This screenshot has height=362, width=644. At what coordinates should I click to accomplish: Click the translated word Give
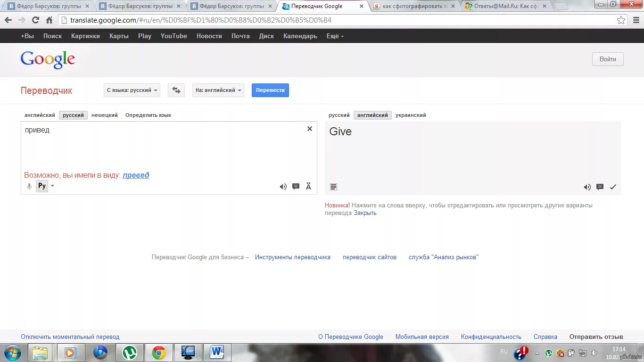340,132
